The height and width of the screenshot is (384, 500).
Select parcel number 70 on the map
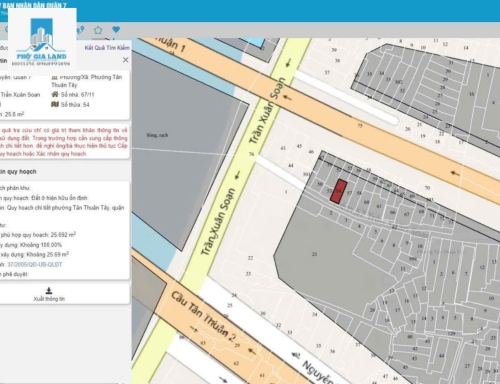coord(427,188)
